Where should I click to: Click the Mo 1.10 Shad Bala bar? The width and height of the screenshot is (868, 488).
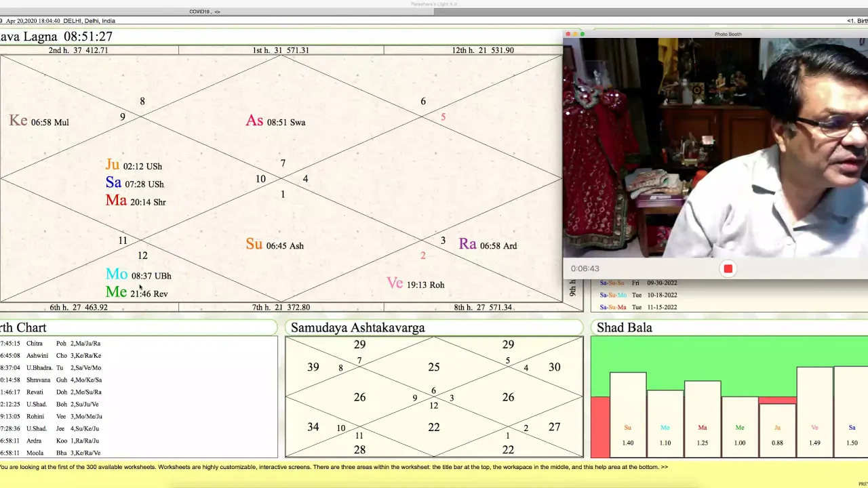(665, 424)
